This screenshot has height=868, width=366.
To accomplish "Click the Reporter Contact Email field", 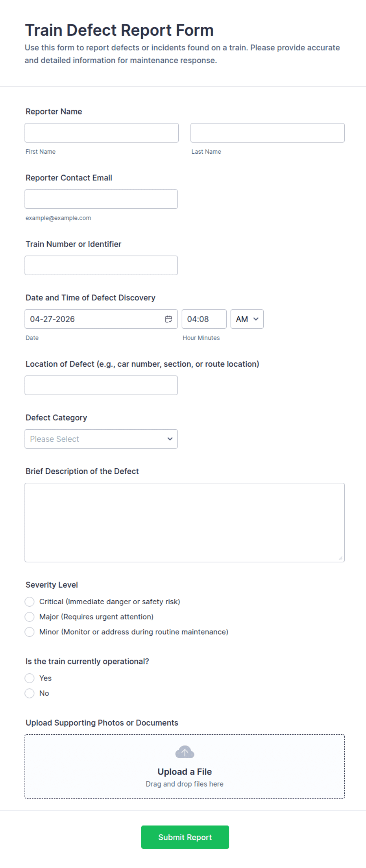I will (x=101, y=199).
